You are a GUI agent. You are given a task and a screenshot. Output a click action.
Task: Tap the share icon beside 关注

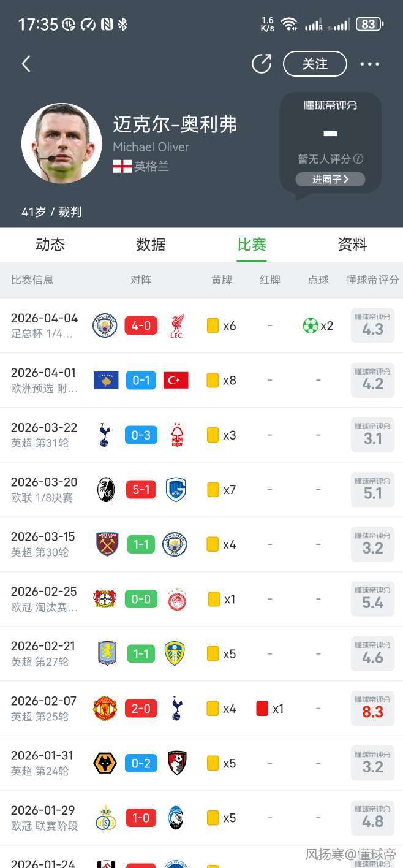pos(262,64)
